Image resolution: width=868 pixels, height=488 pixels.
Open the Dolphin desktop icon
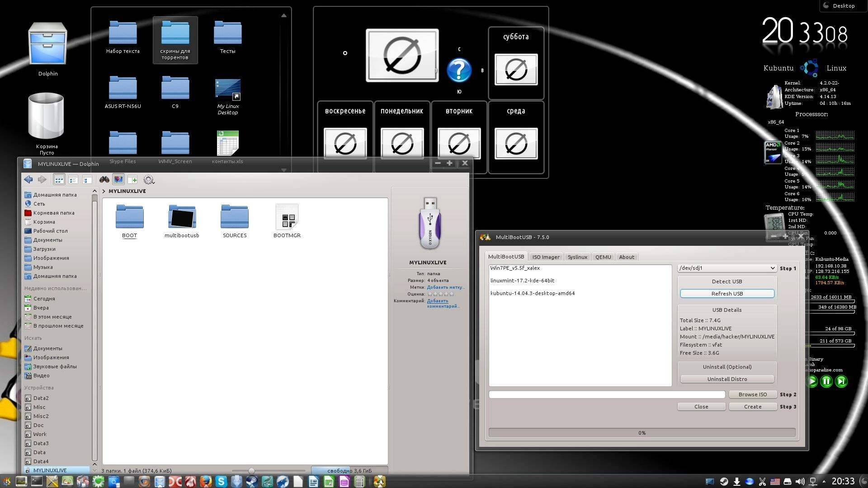48,50
